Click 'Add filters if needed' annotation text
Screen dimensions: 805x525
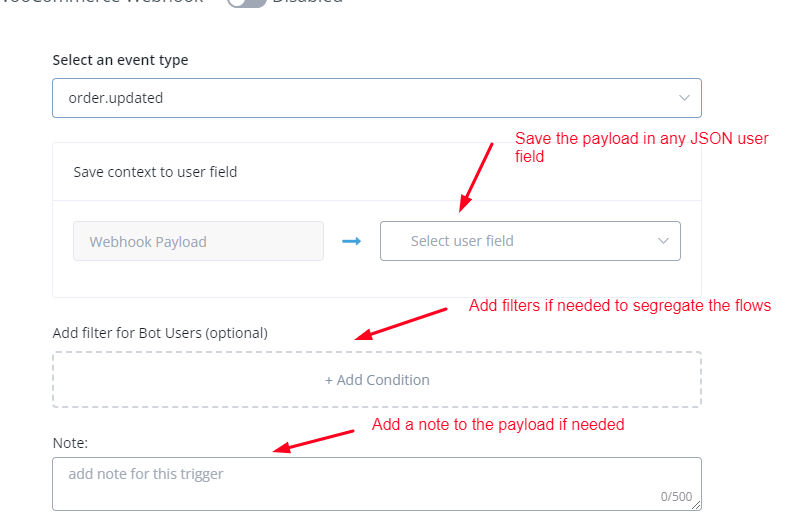619,306
